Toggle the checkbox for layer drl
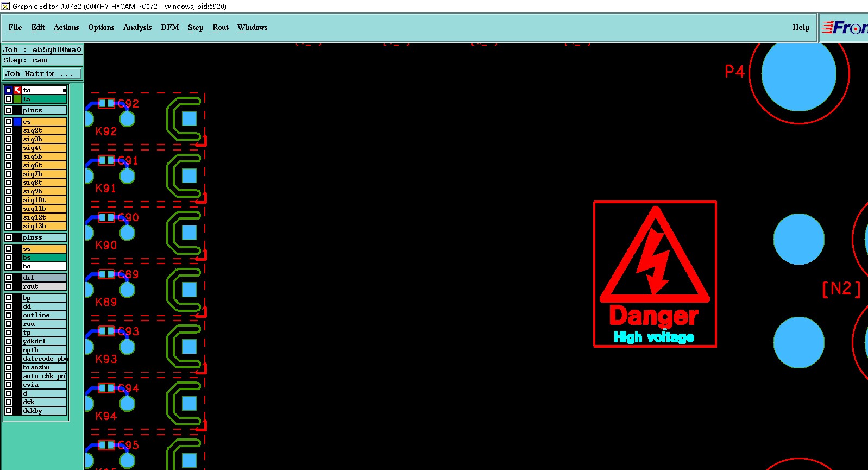868x470 pixels. click(9, 278)
